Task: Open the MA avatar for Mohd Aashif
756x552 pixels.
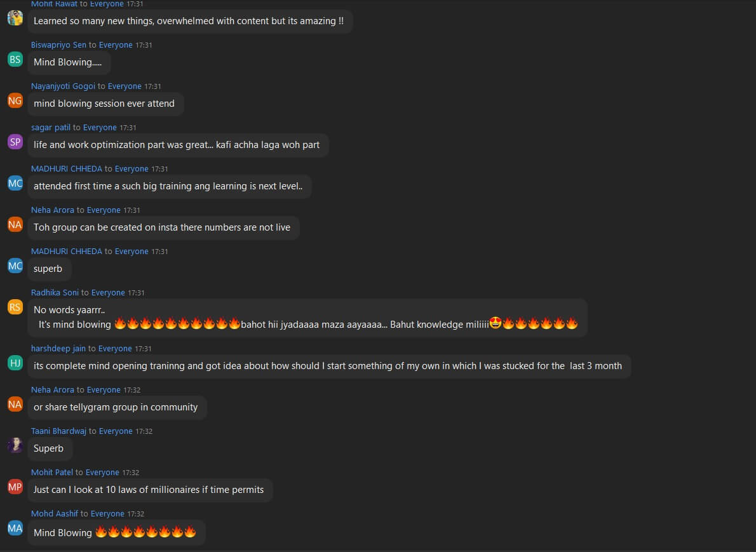Action: pyautogui.click(x=15, y=528)
